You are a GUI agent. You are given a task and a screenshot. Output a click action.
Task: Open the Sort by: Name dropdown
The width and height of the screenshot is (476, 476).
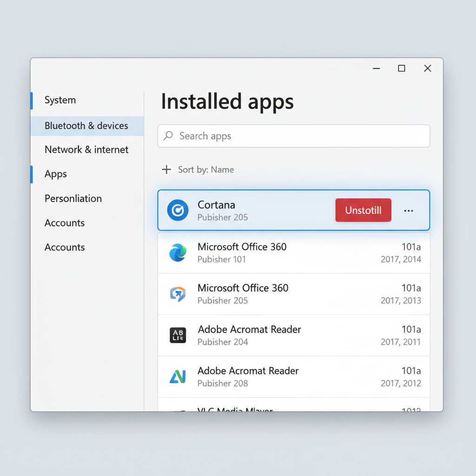(x=206, y=169)
